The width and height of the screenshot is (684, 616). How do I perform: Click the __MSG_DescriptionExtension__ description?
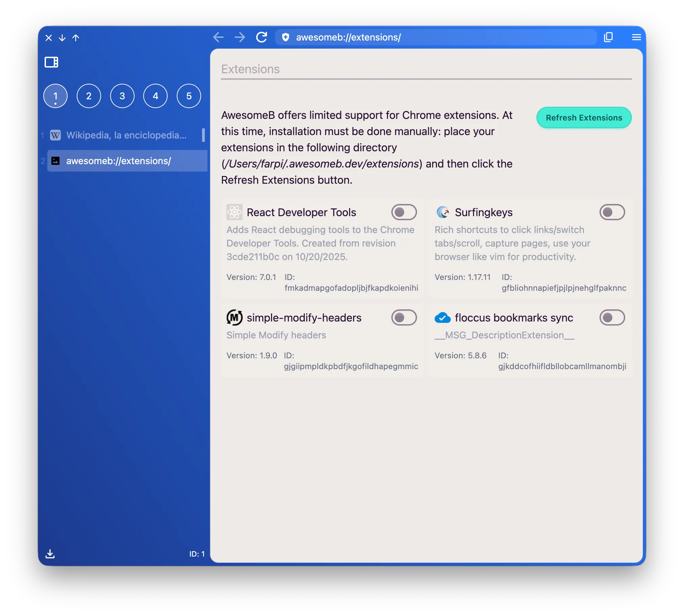[x=505, y=335]
